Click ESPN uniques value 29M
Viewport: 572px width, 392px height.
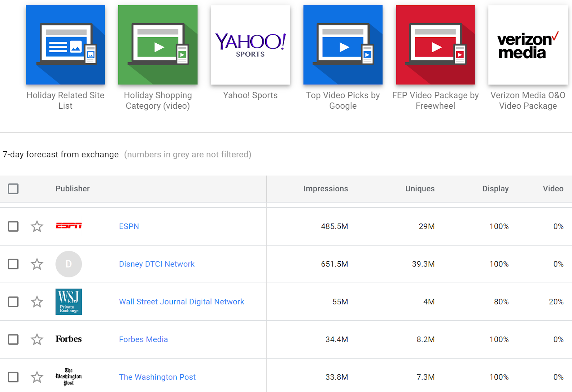click(427, 226)
